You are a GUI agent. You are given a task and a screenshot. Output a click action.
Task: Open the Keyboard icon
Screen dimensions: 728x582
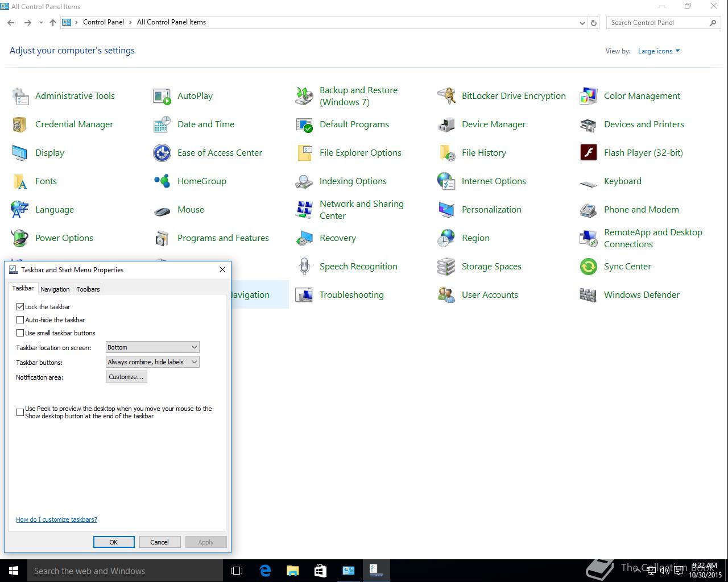(x=589, y=183)
